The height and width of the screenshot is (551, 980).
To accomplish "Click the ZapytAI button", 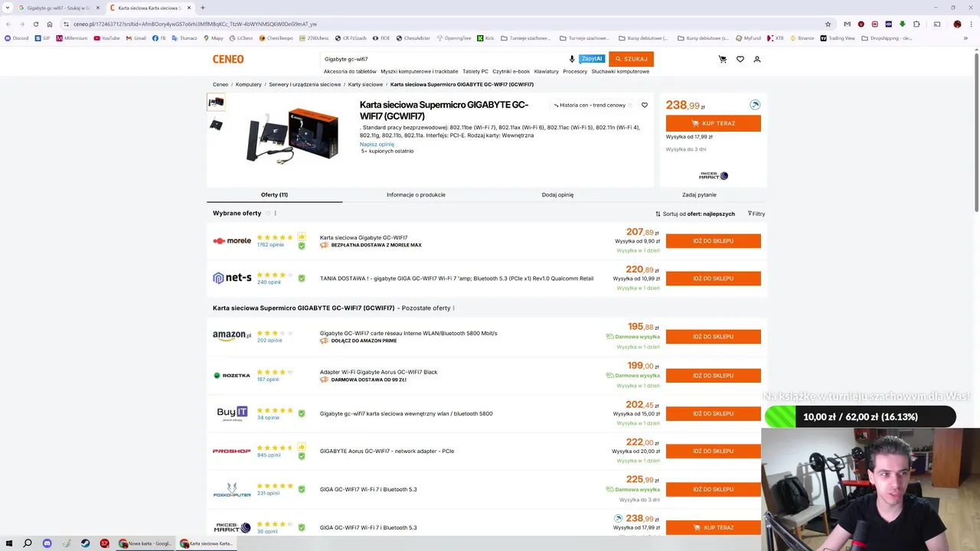I will (592, 59).
